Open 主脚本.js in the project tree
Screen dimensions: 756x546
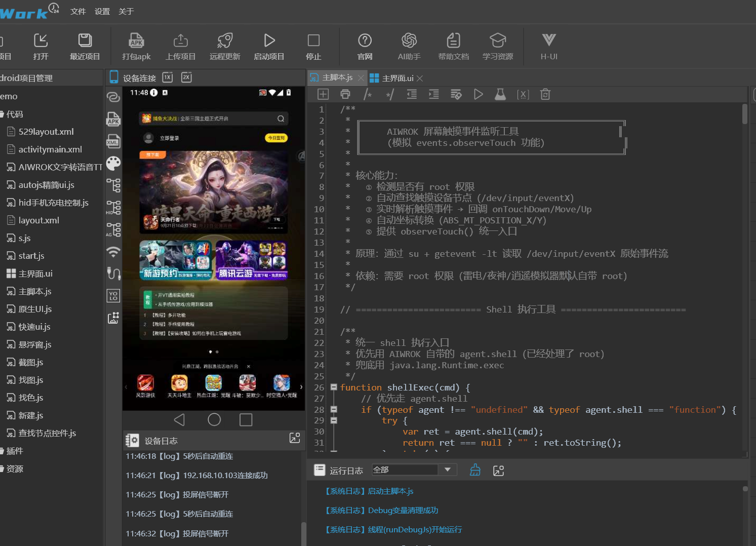35,291
